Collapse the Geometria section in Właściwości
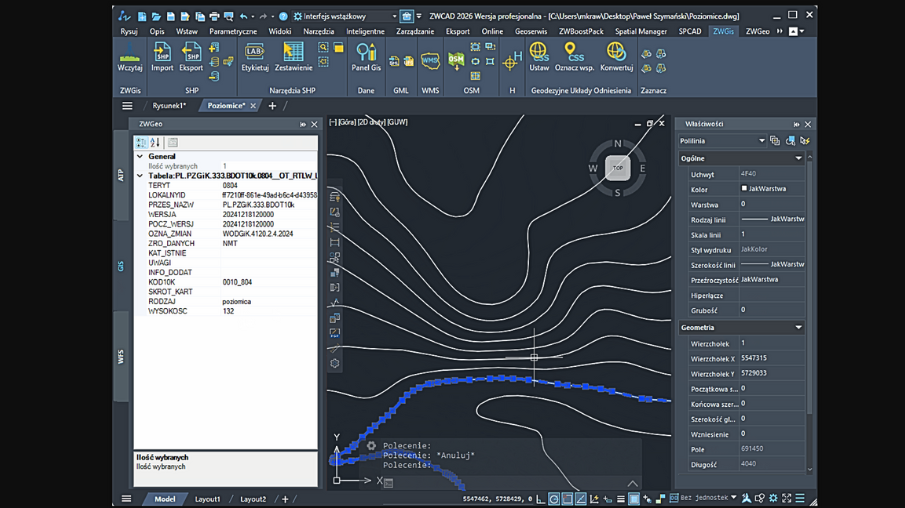Viewport: 905px width, 508px height. point(798,328)
